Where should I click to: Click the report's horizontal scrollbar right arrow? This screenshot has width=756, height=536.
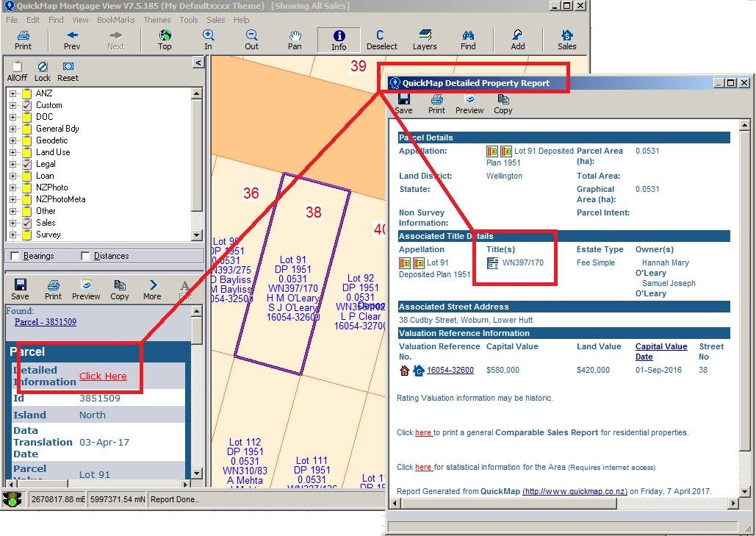click(x=732, y=503)
